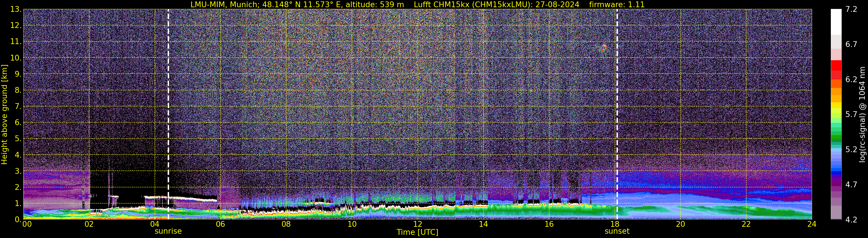Select the 6.2 colorbar tick value
Screen dimensions: 868x238
coord(851,80)
